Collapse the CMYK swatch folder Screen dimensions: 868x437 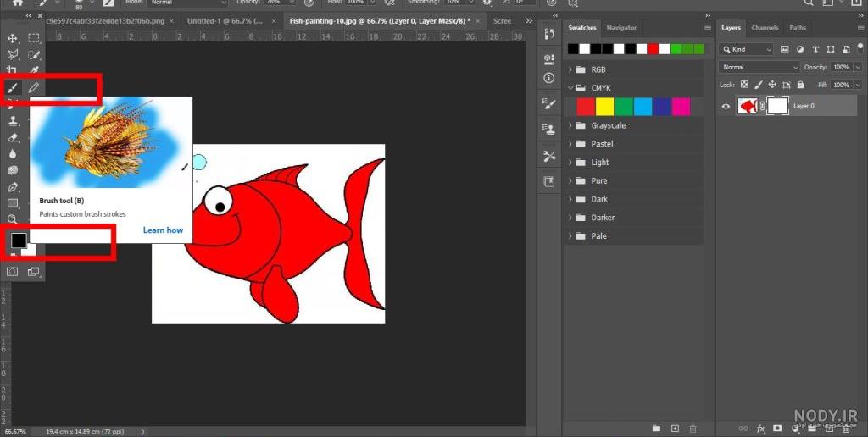tap(570, 88)
